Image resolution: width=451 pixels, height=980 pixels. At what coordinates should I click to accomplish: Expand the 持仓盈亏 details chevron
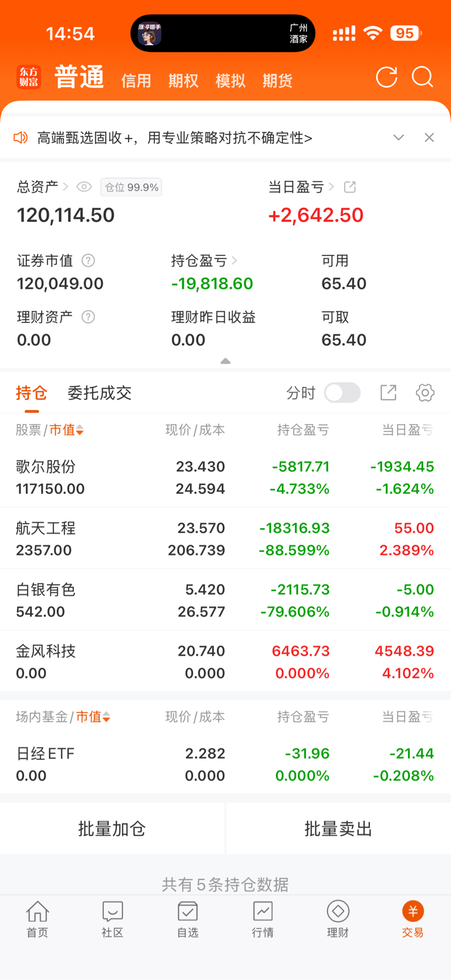pyautogui.click(x=234, y=260)
